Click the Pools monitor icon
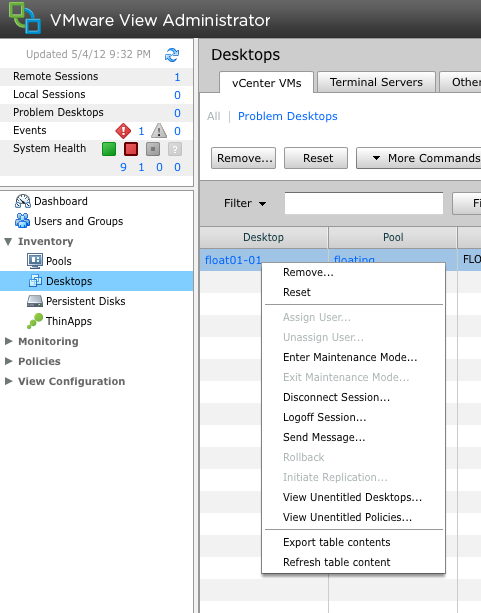 pyautogui.click(x=35, y=261)
